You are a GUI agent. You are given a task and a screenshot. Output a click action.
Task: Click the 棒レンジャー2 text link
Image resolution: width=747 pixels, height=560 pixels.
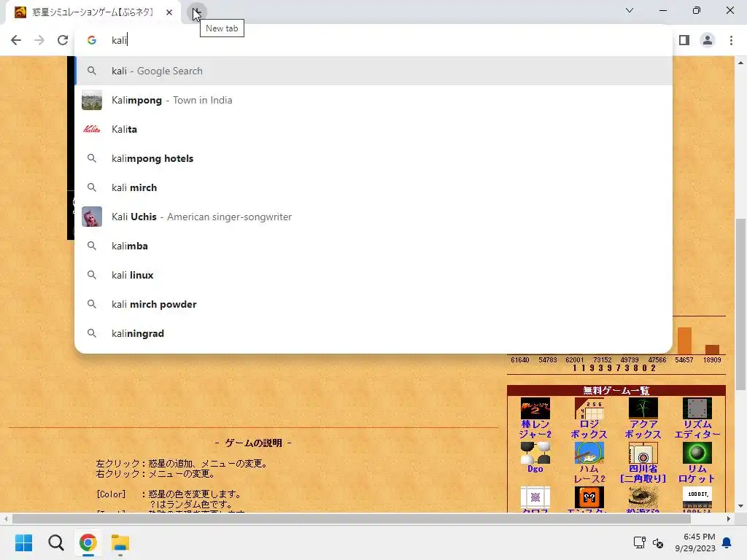(x=535, y=429)
